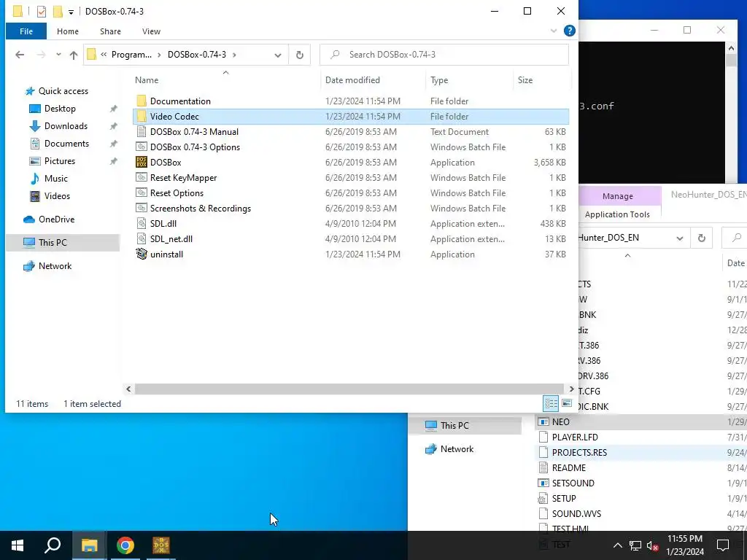The height and width of the screenshot is (560, 747).
Task: Select the Video Codec folder icon
Action: pyautogui.click(x=141, y=116)
